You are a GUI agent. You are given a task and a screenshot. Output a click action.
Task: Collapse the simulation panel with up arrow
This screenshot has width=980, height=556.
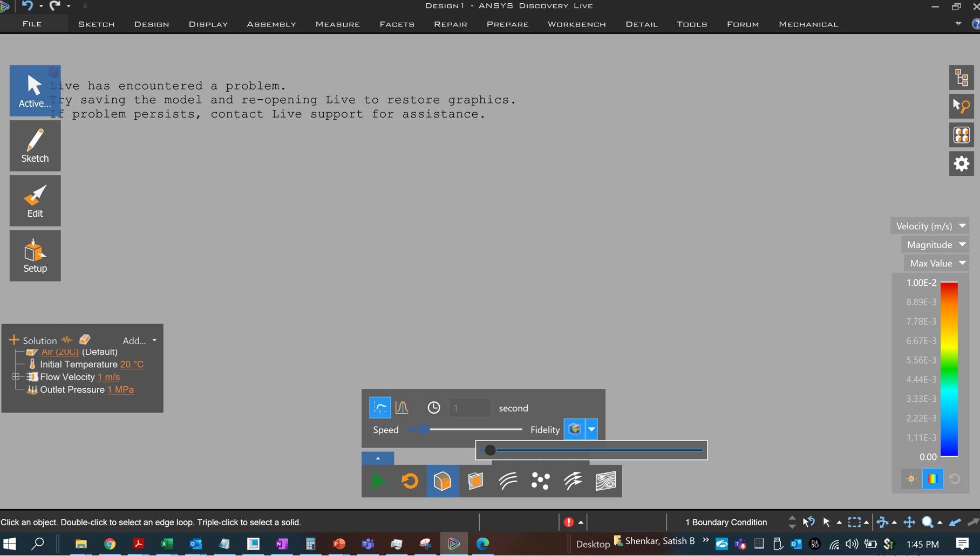coord(378,458)
